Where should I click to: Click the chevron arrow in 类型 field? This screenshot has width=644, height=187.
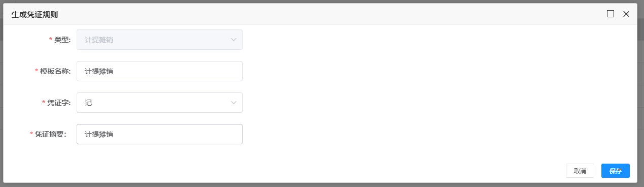(233, 40)
